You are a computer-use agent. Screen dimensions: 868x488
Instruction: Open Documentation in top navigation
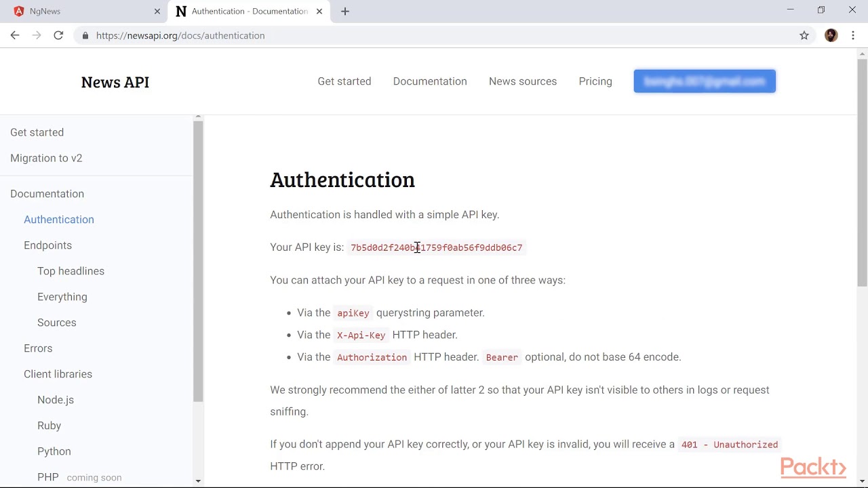430,81
